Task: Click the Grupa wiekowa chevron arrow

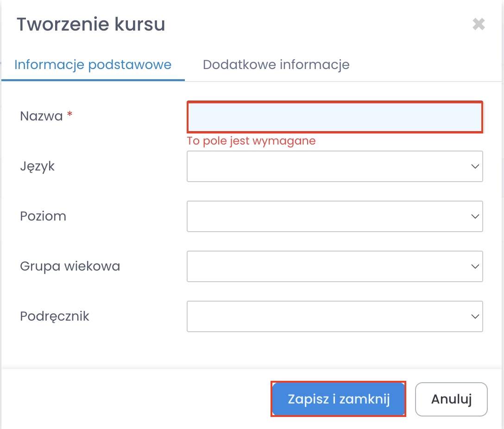Action: [474, 266]
